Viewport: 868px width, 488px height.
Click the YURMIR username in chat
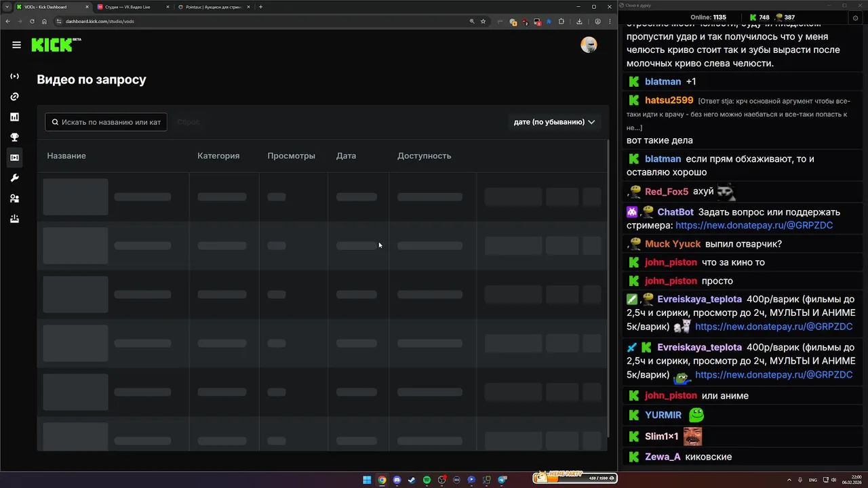pyautogui.click(x=663, y=415)
